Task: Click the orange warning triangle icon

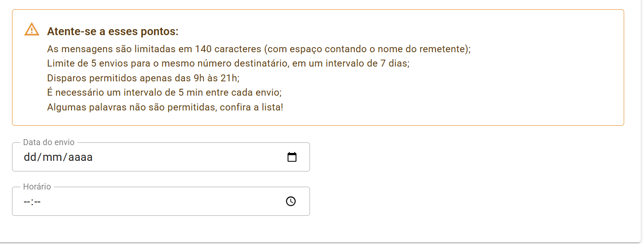Action: tap(31, 30)
